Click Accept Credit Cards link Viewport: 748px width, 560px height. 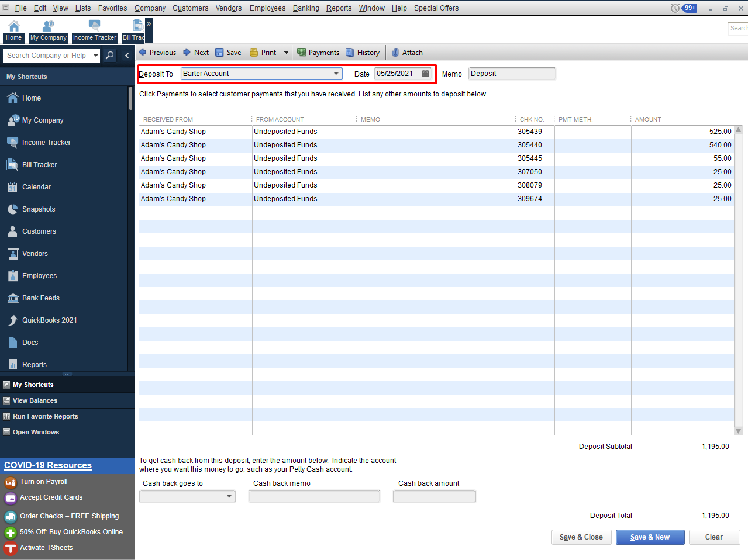click(x=51, y=497)
